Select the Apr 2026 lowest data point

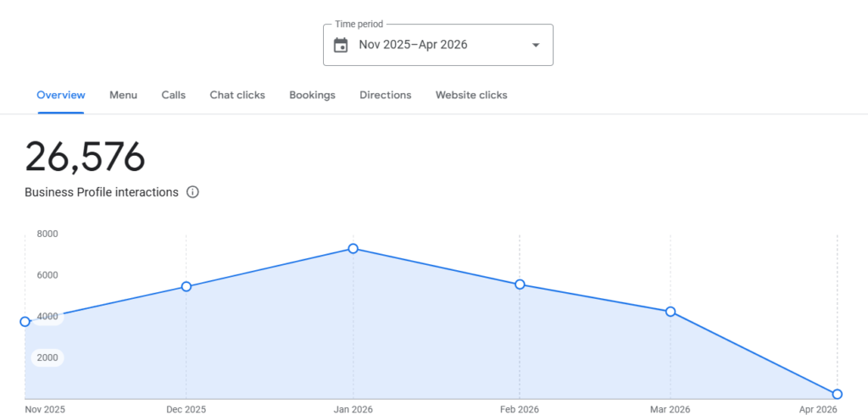837,394
